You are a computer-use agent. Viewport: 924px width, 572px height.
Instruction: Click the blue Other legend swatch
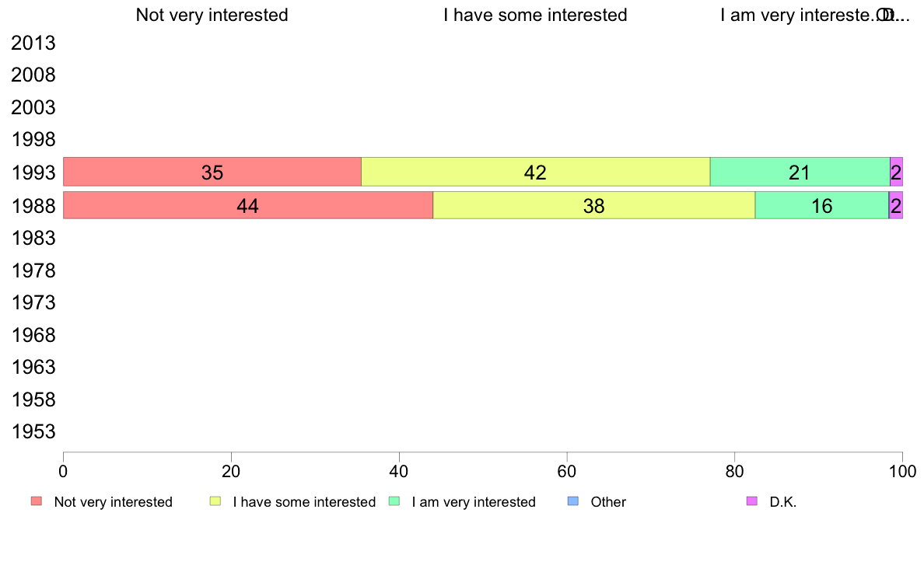572,501
